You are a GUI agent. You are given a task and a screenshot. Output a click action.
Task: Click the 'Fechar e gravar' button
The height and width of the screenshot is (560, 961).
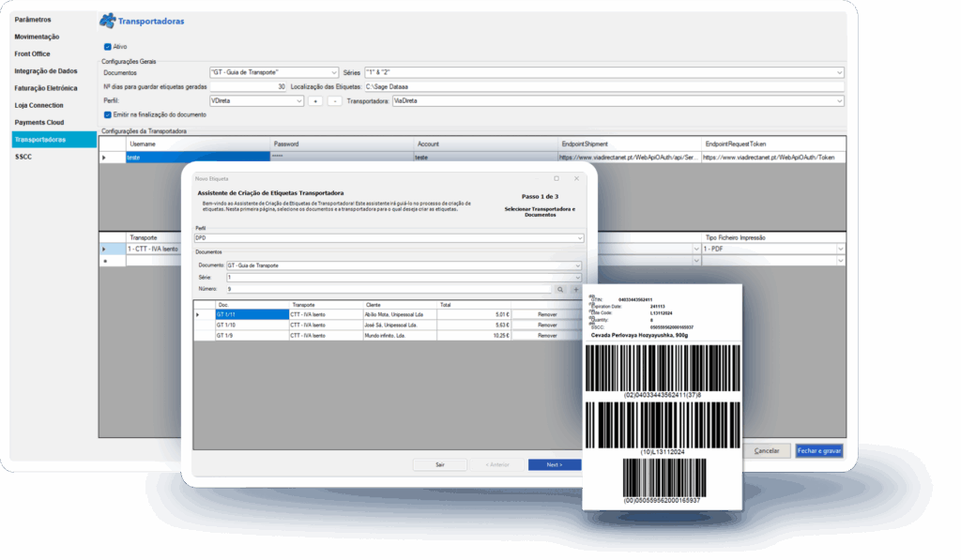click(x=818, y=451)
